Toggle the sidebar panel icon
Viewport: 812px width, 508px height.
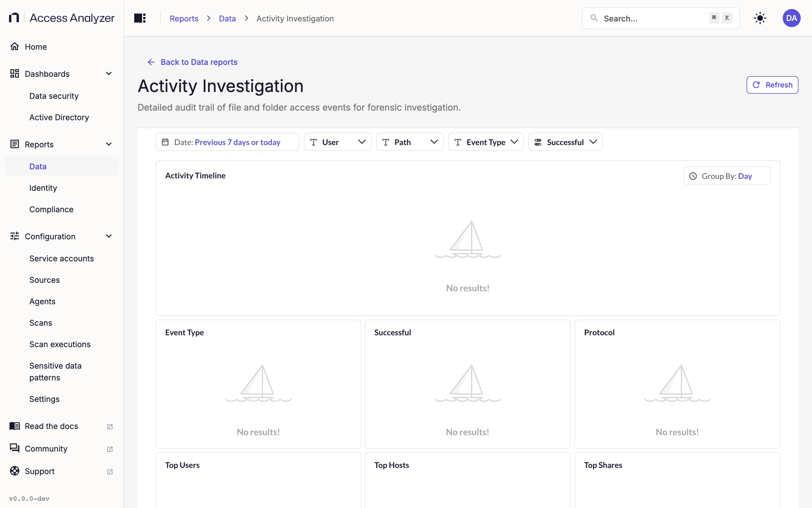pos(140,18)
